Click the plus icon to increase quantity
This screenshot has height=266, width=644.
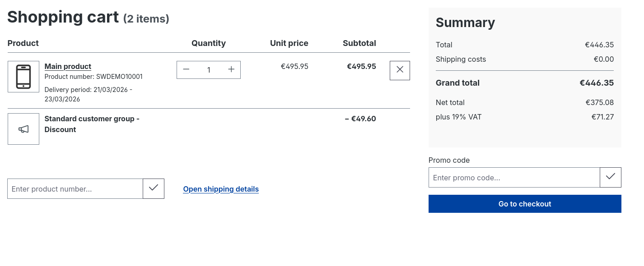pos(231,69)
